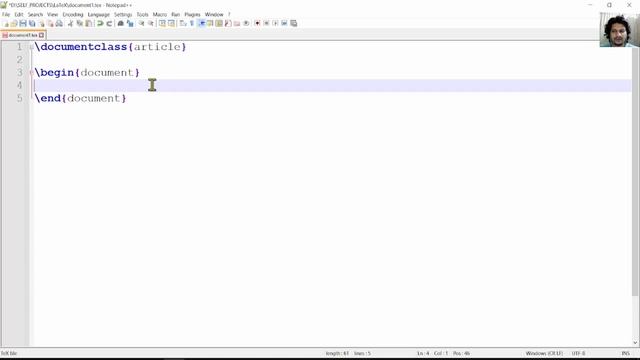Click the macro Playback icon
Screen dimensions: 640x360
[x=275, y=23]
